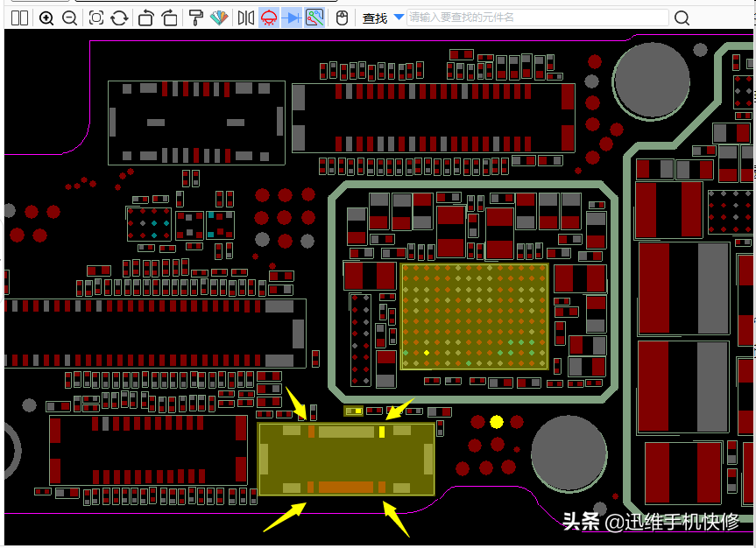
Task: Click the 查找 label
Action: pyautogui.click(x=375, y=18)
